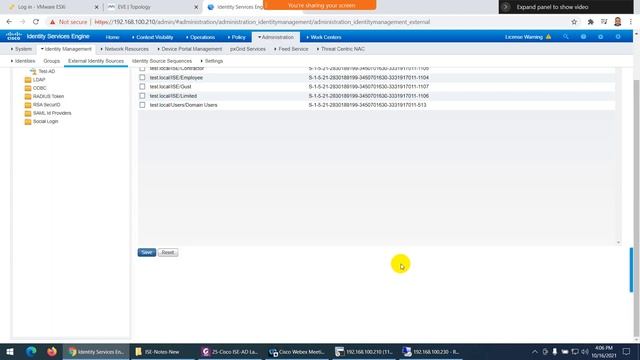Screen dimensions: 640x360
Task: Click the License Warning triangle icon
Action: (x=549, y=37)
